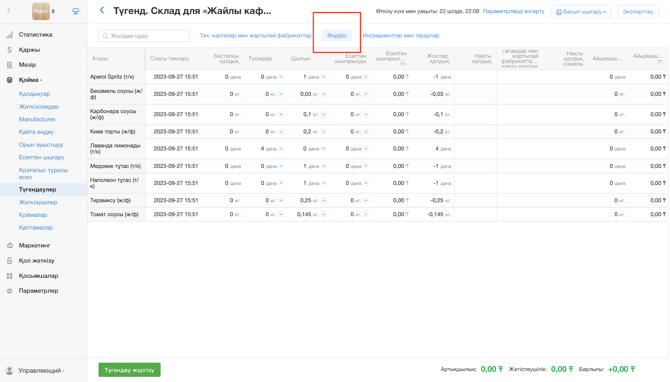Click the Параметрлер gear icon
This screenshot has width=670, height=382.
(9, 291)
